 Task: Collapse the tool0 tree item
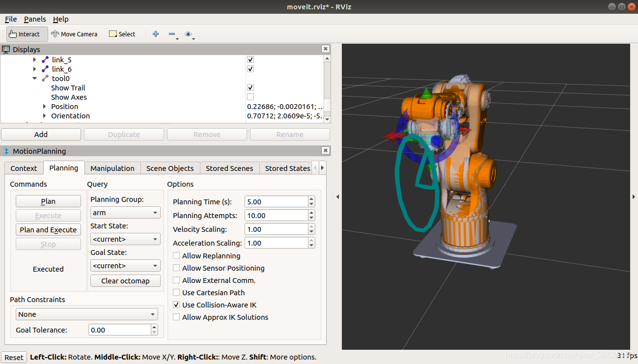click(34, 78)
